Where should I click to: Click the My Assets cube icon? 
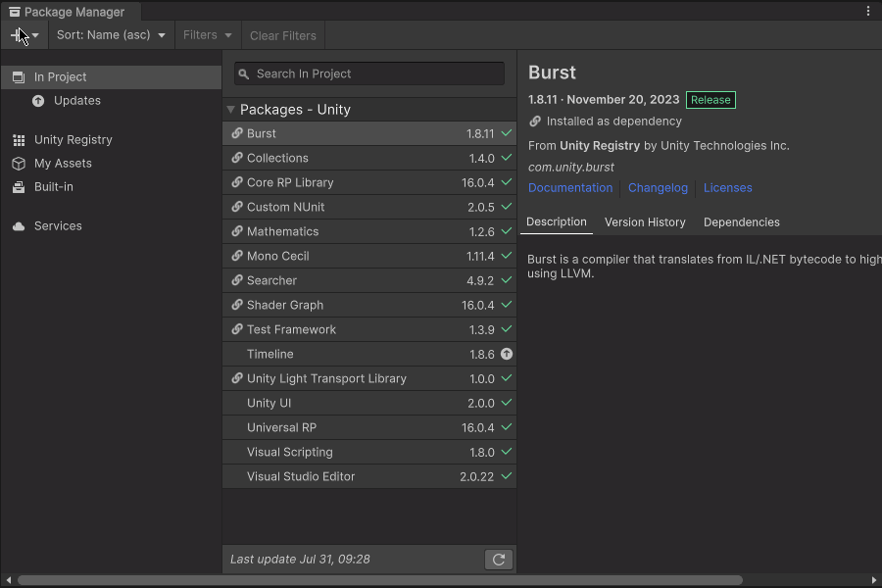tap(19, 164)
